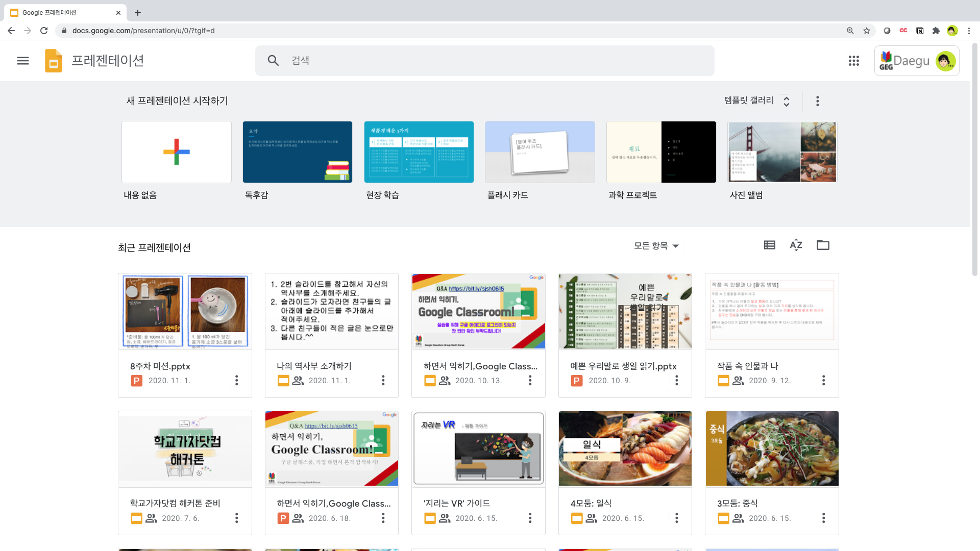Image resolution: width=980 pixels, height=551 pixels.
Task: Click the Slides home logo icon
Action: pyautogui.click(x=54, y=61)
